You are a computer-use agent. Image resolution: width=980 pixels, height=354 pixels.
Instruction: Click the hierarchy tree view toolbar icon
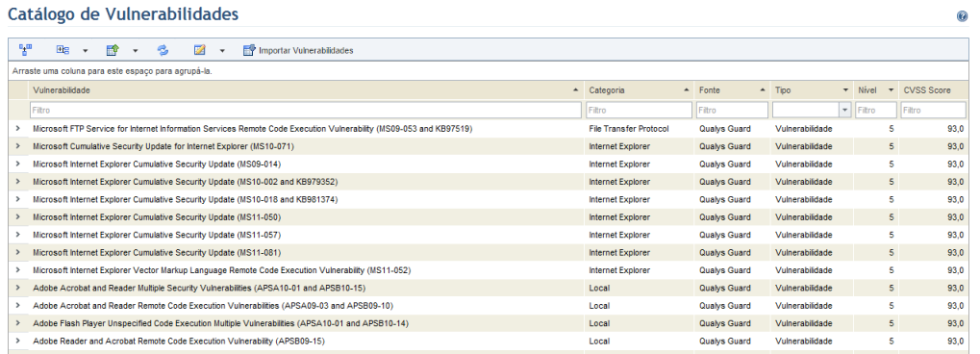[x=26, y=49]
